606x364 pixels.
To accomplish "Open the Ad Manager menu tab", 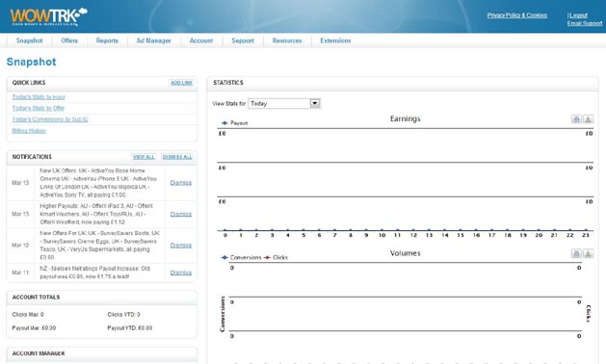I will [153, 40].
